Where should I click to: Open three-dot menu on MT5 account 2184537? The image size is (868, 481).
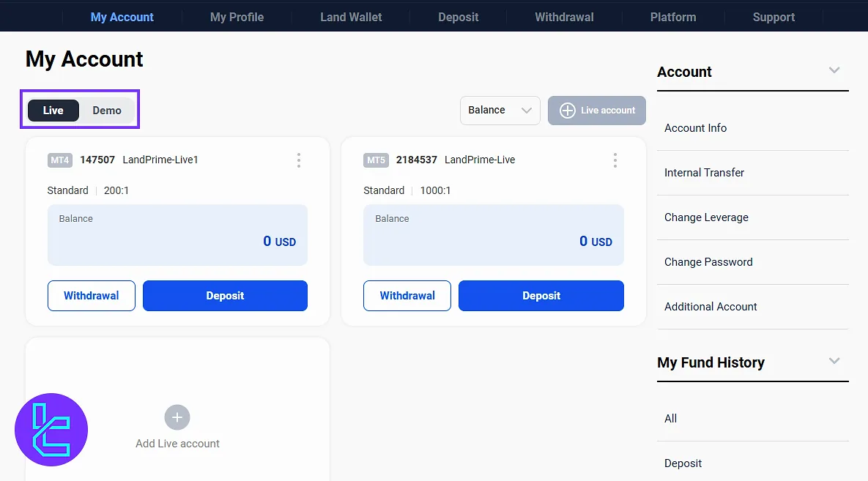[615, 160]
